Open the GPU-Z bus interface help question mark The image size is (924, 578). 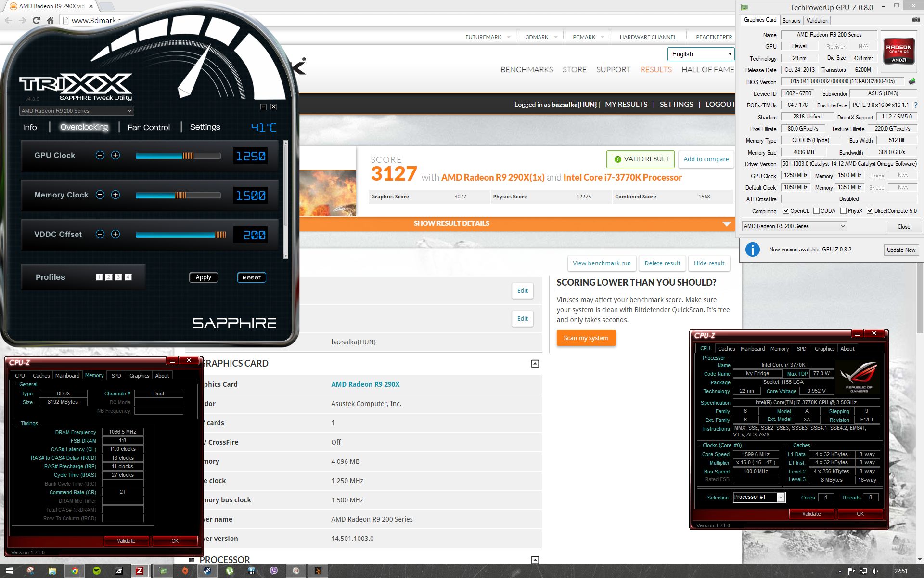[x=915, y=105]
